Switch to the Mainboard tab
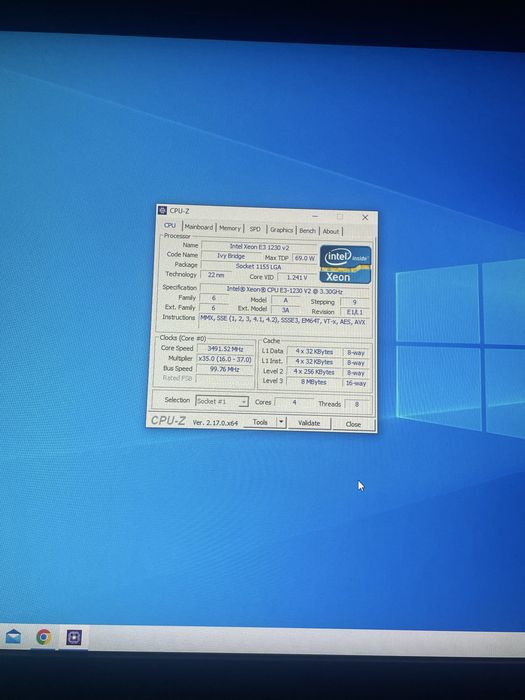The image size is (525, 700). (x=199, y=227)
